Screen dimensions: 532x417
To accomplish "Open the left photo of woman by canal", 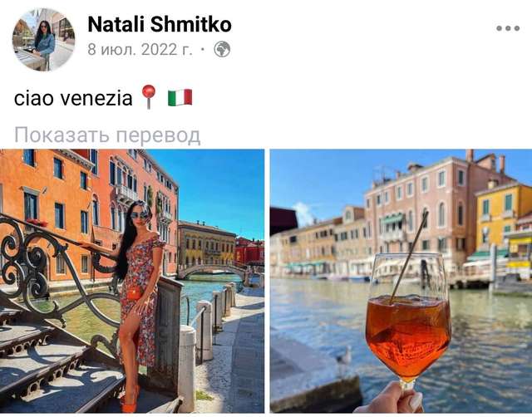I will pyautogui.click(x=132, y=281).
